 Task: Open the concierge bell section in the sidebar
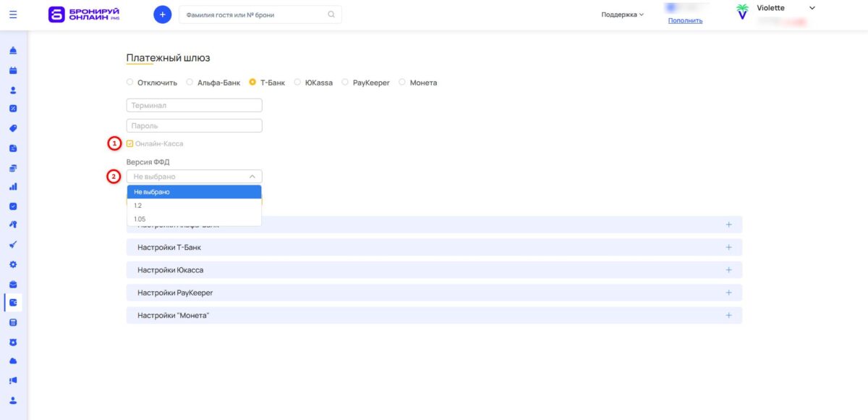13,51
